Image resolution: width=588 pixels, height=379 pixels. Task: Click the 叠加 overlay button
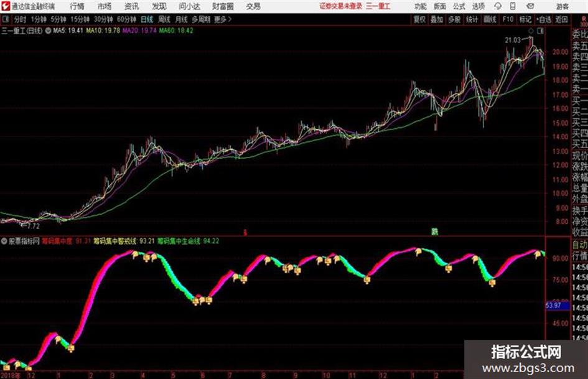coord(437,19)
